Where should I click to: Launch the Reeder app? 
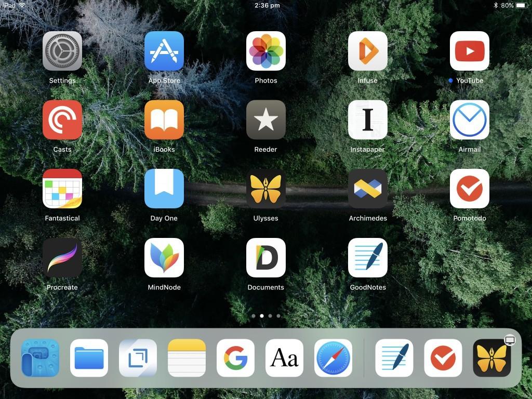tap(265, 120)
